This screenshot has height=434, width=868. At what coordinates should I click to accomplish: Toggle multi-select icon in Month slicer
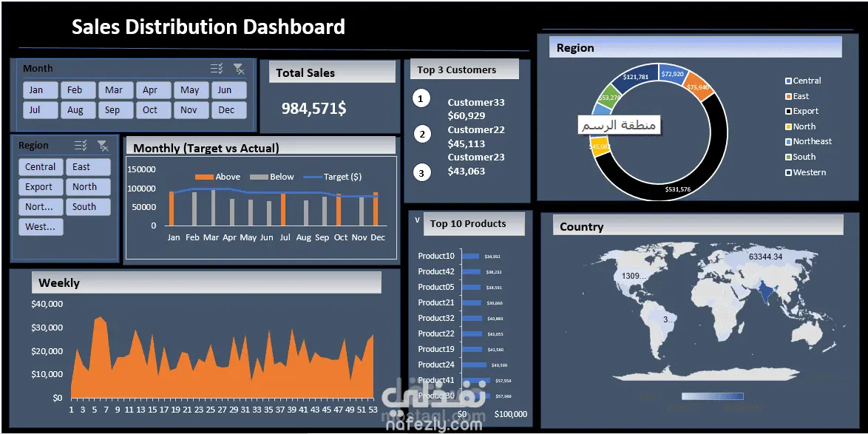click(217, 69)
